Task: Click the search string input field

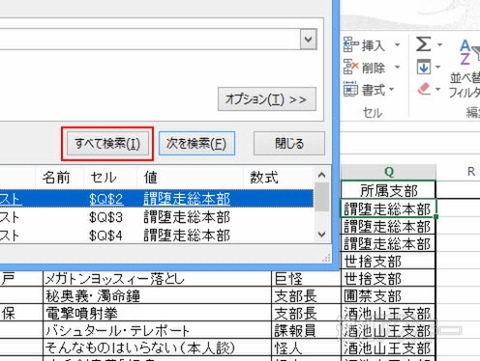Action: pyautogui.click(x=150, y=39)
